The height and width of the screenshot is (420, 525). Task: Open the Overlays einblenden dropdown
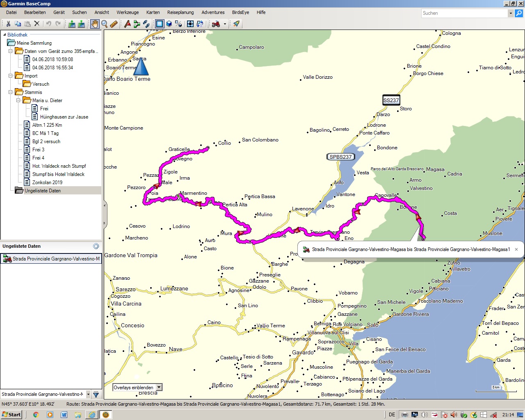[159, 387]
